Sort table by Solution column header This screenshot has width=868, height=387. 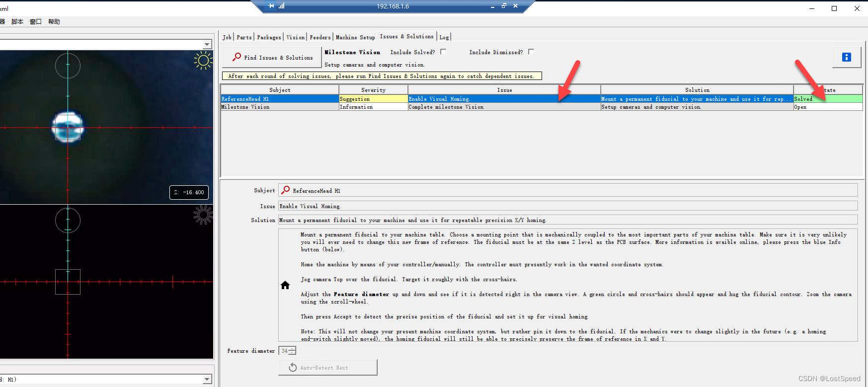(697, 90)
